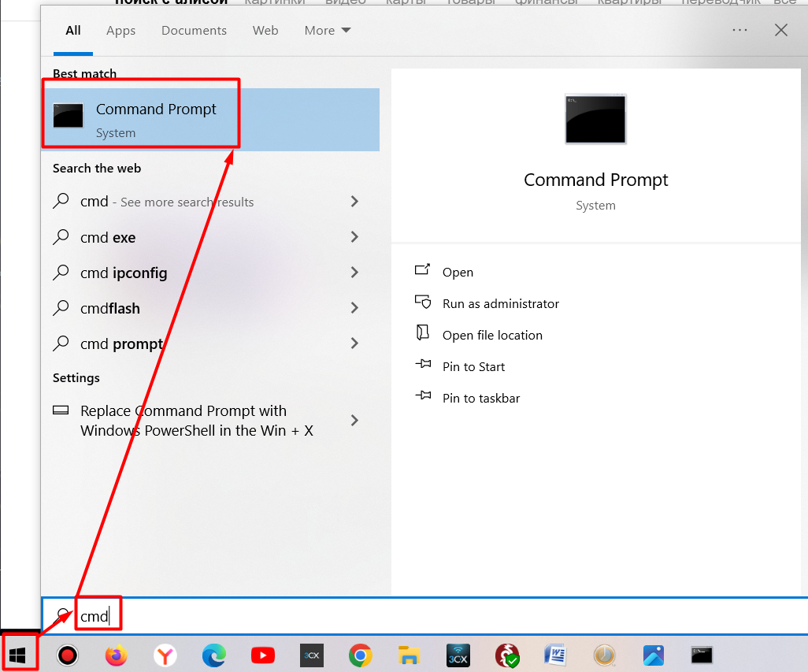This screenshot has height=672, width=808.
Task: Launch Yandex Browser from taskbar
Action: (165, 655)
